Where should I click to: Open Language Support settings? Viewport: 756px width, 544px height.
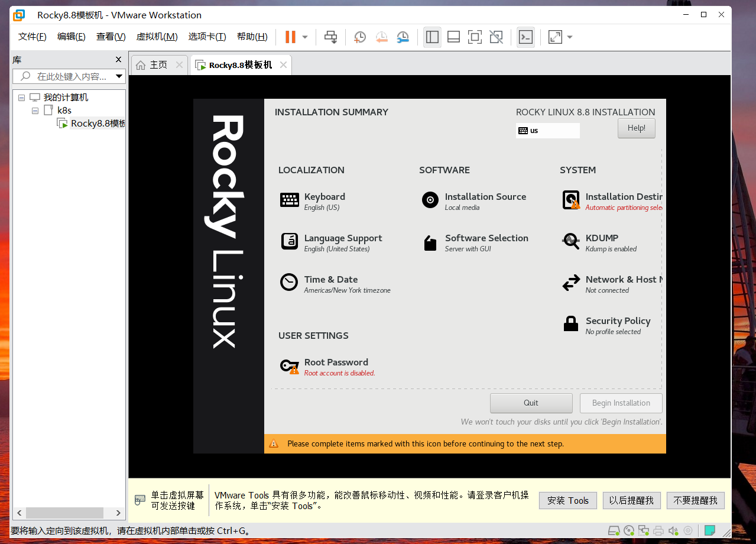pyautogui.click(x=332, y=242)
